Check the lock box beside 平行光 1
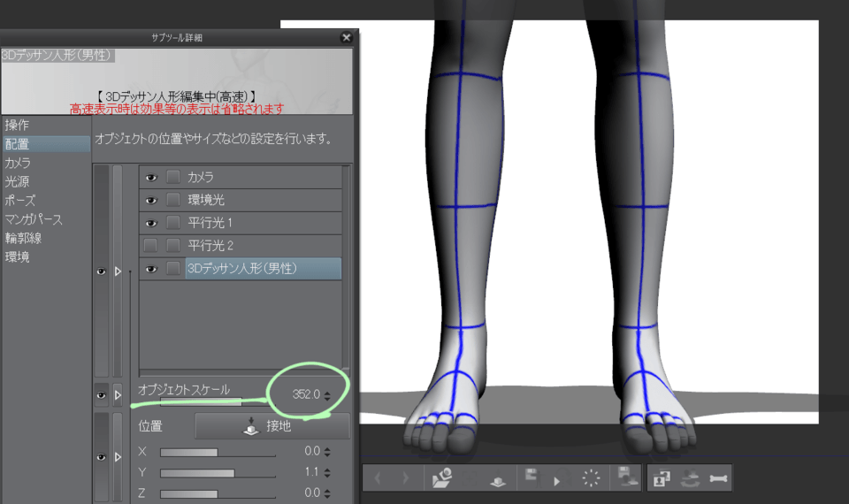The image size is (849, 504). coord(173,223)
